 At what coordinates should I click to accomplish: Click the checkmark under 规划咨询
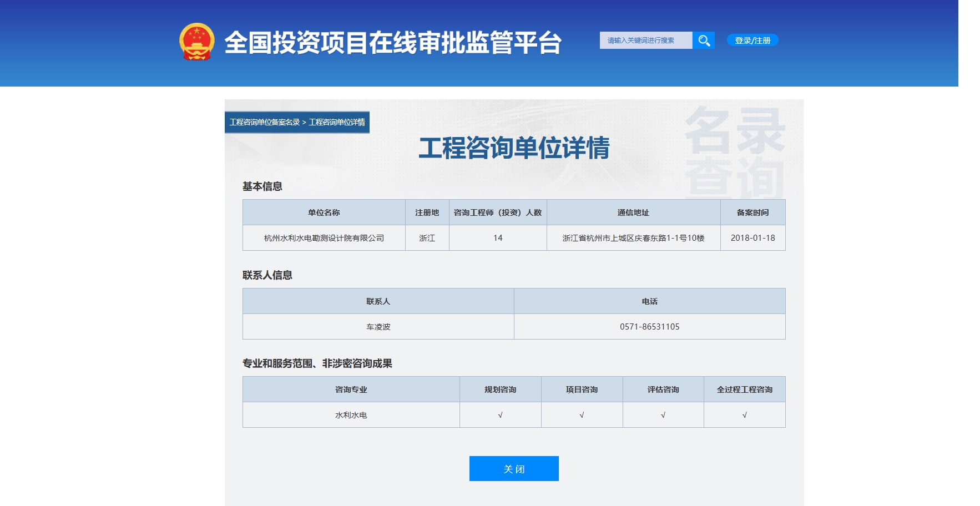[x=501, y=415]
